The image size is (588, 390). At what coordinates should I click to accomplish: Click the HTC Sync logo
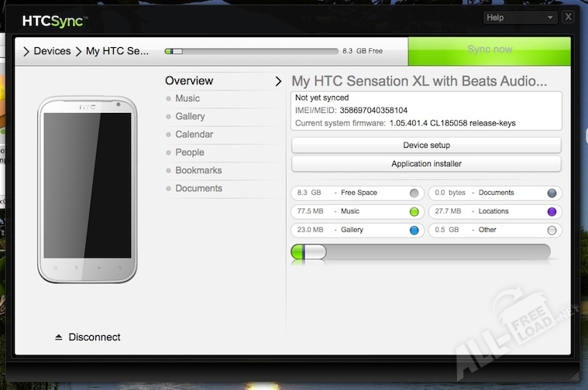pyautogui.click(x=55, y=20)
